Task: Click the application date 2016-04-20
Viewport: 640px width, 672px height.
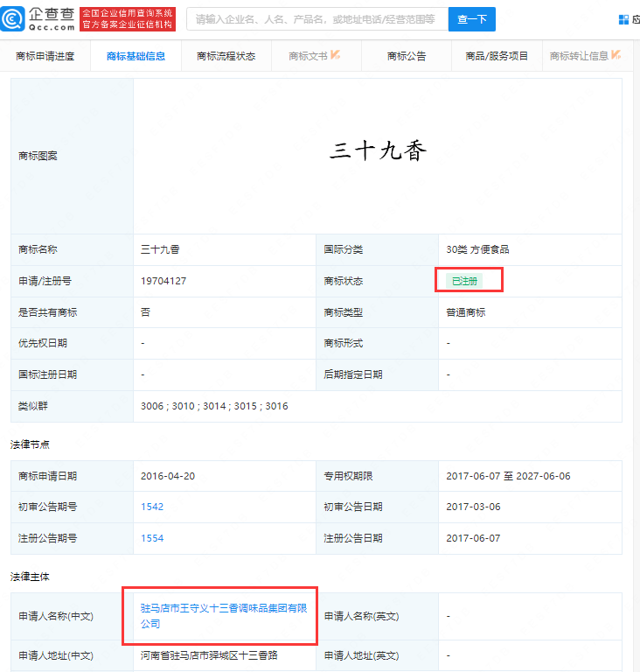Action: click(168, 476)
